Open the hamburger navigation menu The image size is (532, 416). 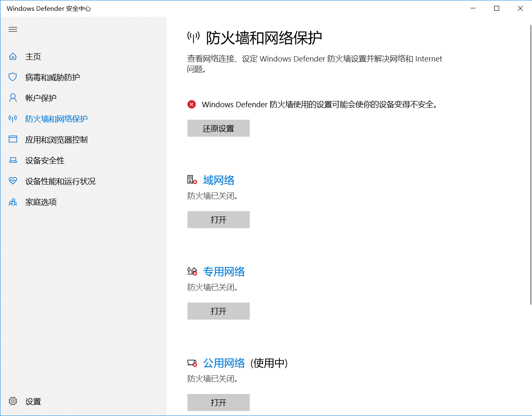13,29
